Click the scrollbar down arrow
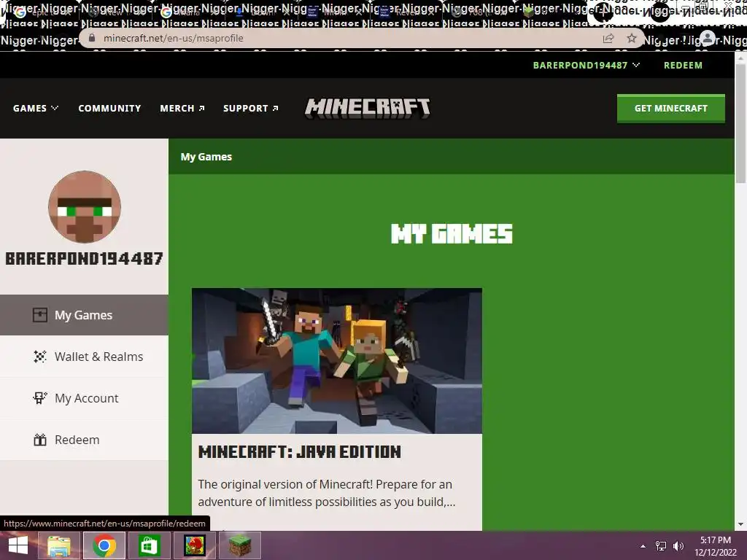The width and height of the screenshot is (747, 560). 740,524
